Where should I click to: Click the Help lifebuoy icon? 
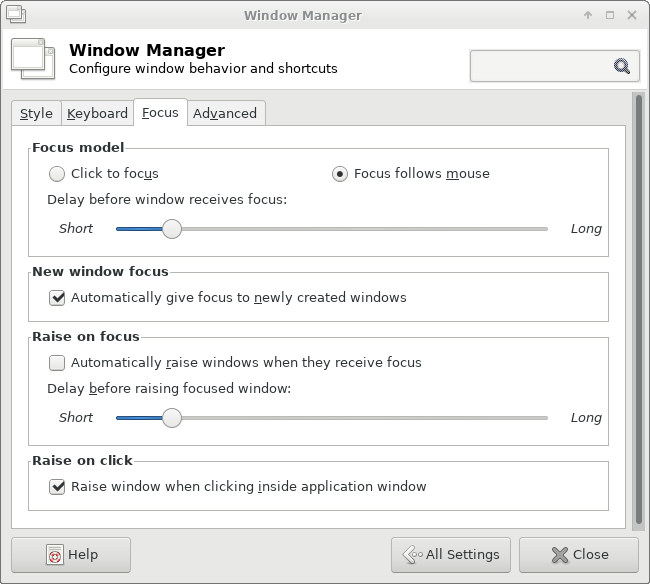coord(55,555)
